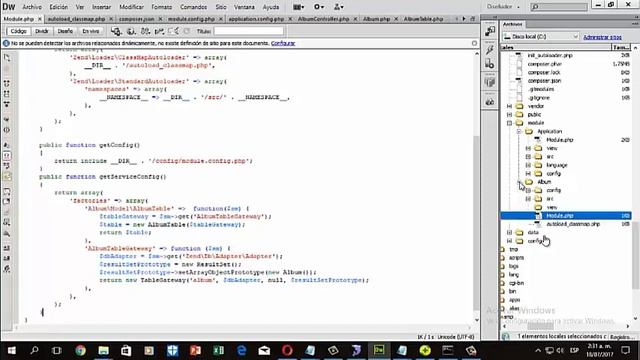Click the balance braces icon in coding toolbar

7,130
